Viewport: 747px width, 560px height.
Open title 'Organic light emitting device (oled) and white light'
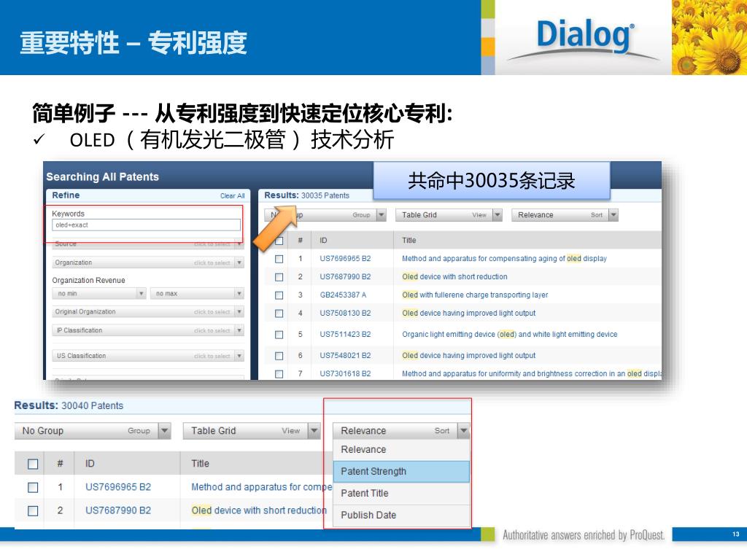click(x=509, y=334)
